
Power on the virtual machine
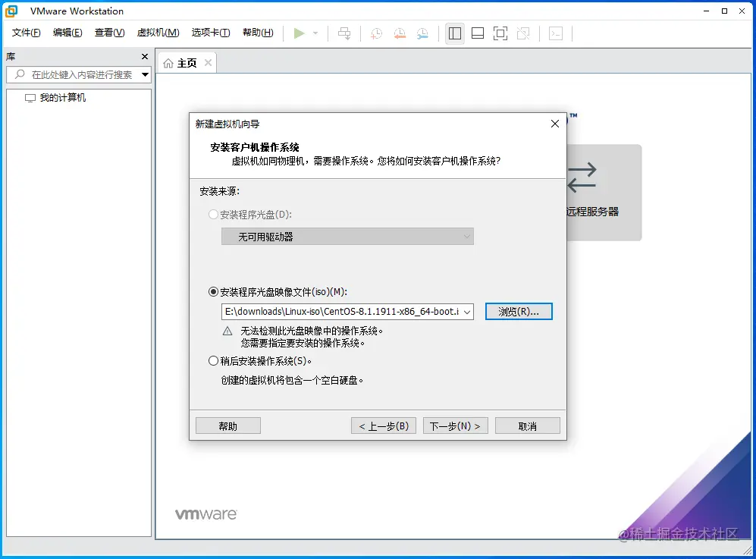pos(300,33)
